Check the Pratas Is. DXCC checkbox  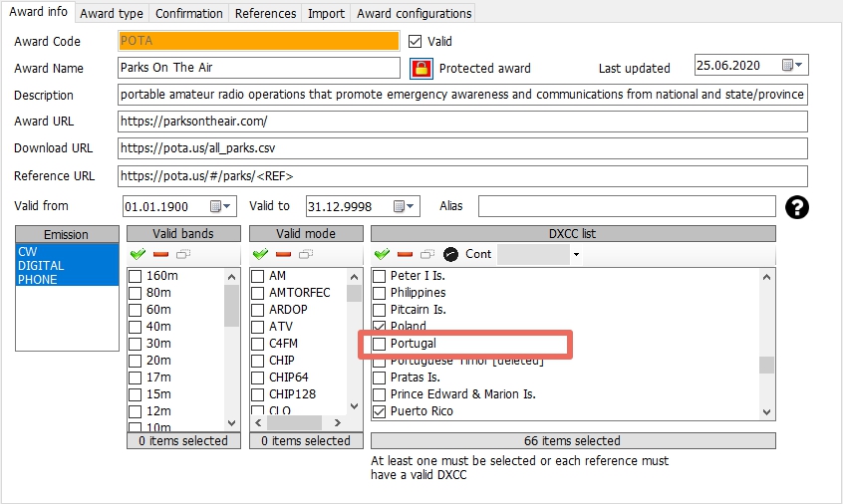coord(379,378)
